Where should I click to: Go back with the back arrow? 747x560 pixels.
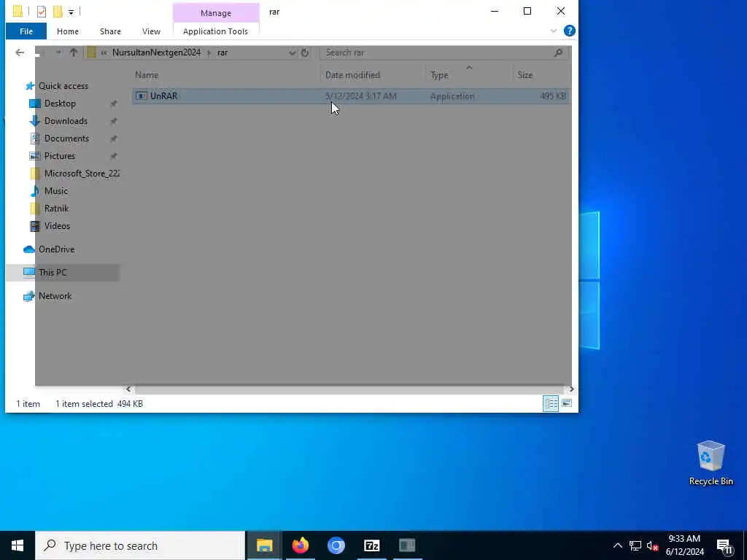click(x=20, y=52)
